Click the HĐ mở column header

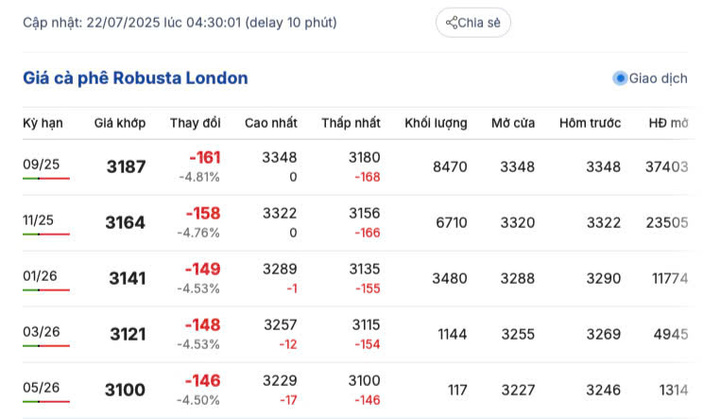(668, 123)
